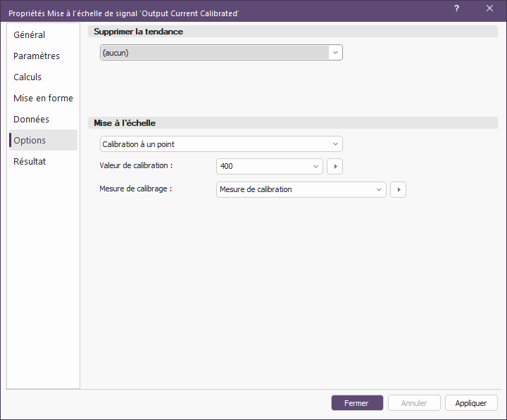Expand the calibration value 400 dropdown arrow
The height and width of the screenshot is (420, 507).
pos(315,167)
